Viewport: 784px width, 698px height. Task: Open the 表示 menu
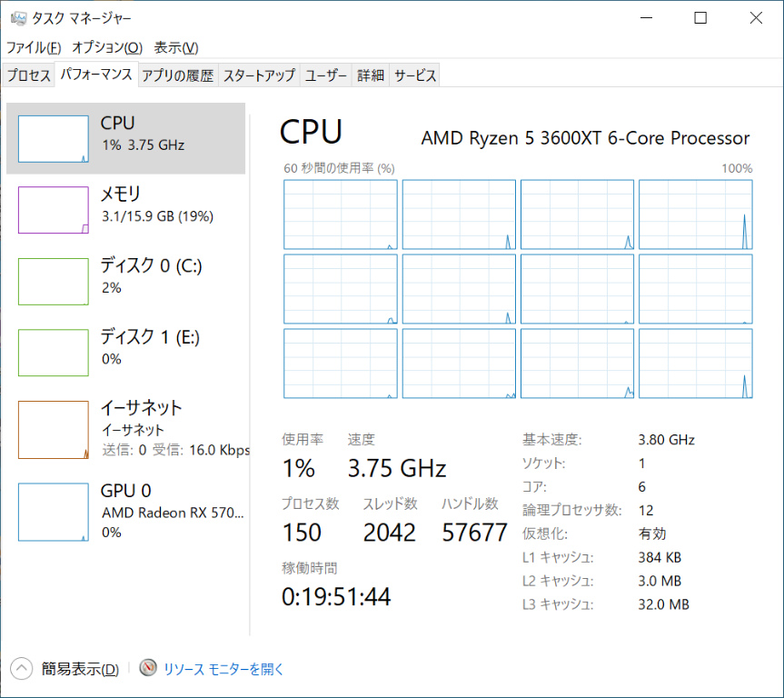tap(176, 47)
